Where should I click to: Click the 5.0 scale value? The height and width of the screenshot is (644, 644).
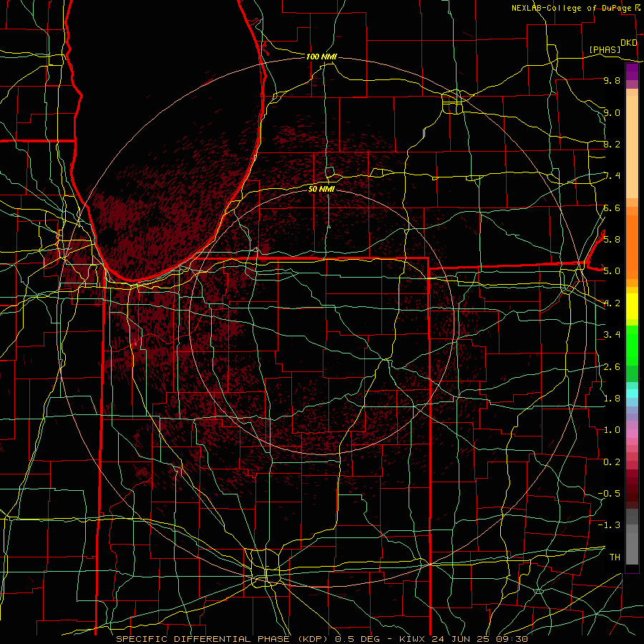612,271
